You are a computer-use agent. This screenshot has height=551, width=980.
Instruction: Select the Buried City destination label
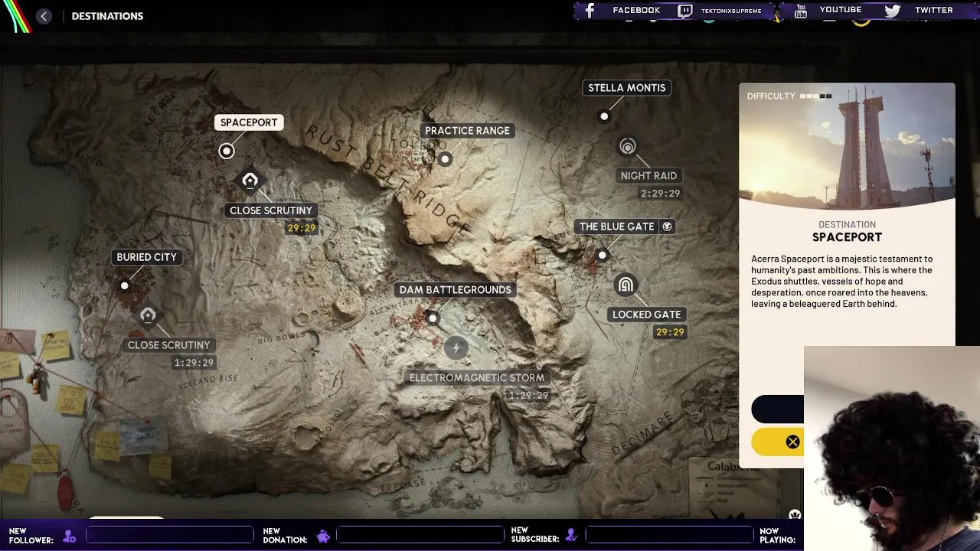[146, 257]
